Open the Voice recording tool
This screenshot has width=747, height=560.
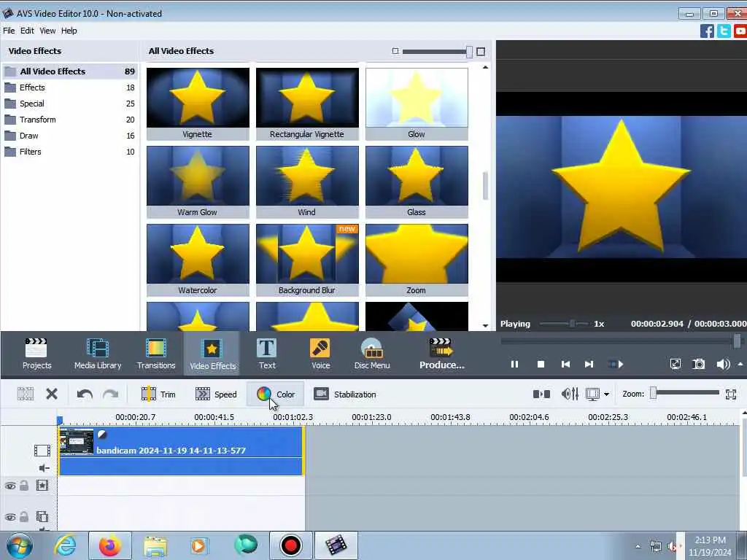[320, 354]
